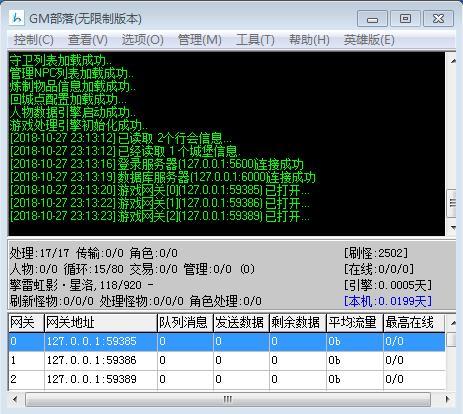Click log line 数据库服务器 127.0.0.1:6000 连接成功

point(163,177)
